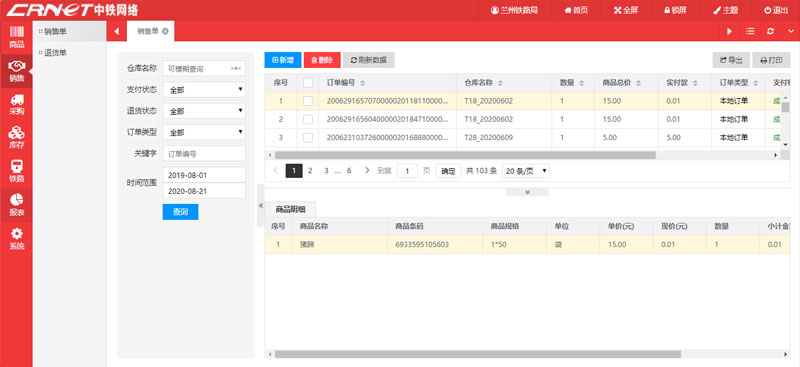This screenshot has height=367, width=800.
Task: Close the 销售单 tab with x icon
Action: 165,31
